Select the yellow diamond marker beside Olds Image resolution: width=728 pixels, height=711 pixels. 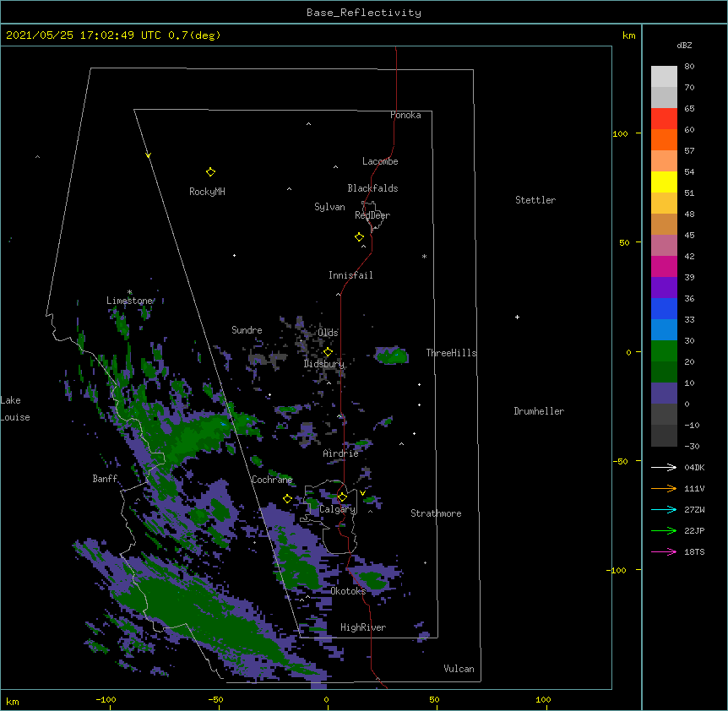click(x=328, y=352)
